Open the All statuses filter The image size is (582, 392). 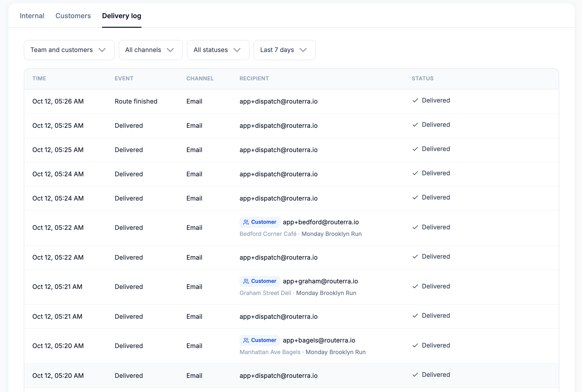(218, 50)
